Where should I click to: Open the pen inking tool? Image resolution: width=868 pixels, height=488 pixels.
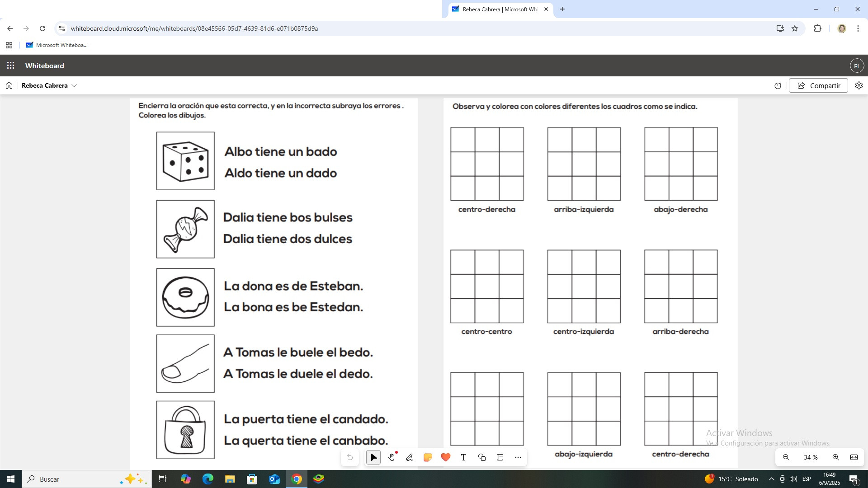click(410, 457)
